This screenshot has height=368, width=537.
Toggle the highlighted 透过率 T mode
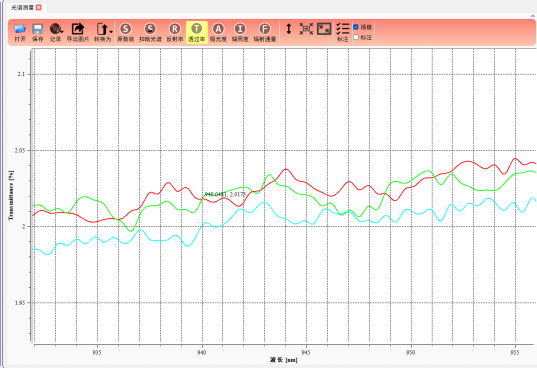(197, 33)
